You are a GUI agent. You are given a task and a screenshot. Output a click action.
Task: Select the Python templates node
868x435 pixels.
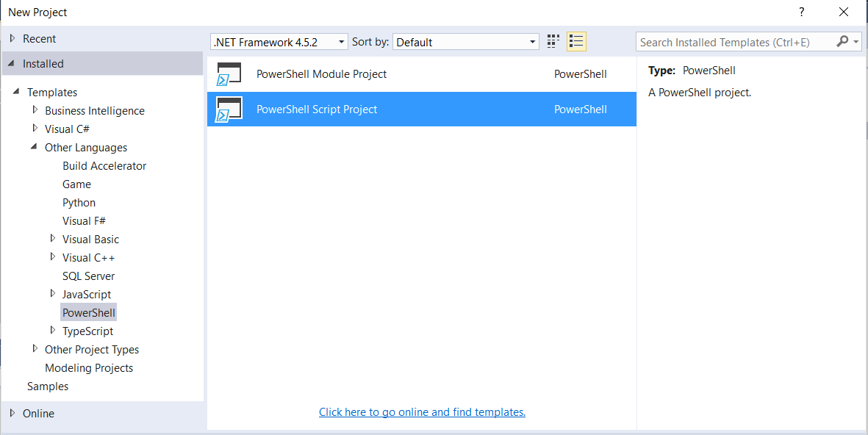click(79, 202)
